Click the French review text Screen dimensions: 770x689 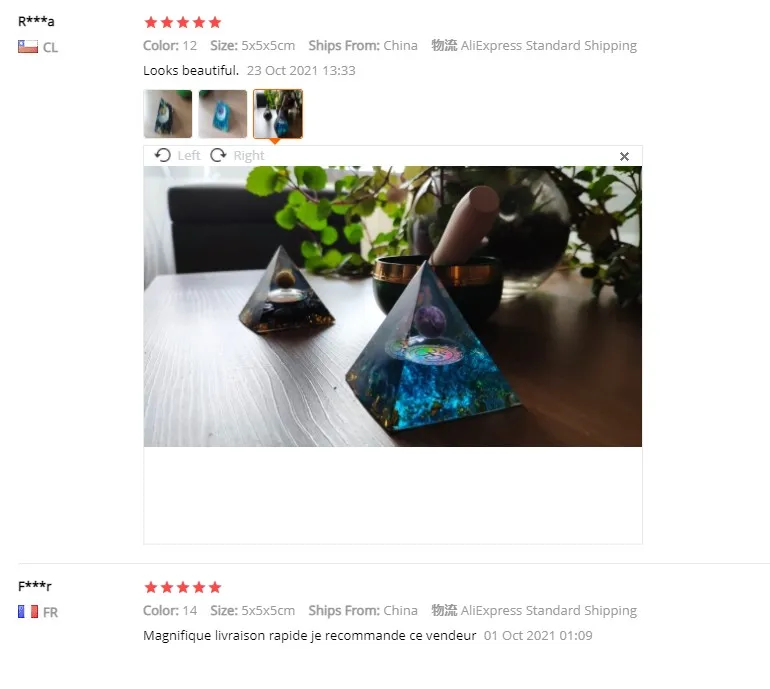pyautogui.click(x=310, y=635)
